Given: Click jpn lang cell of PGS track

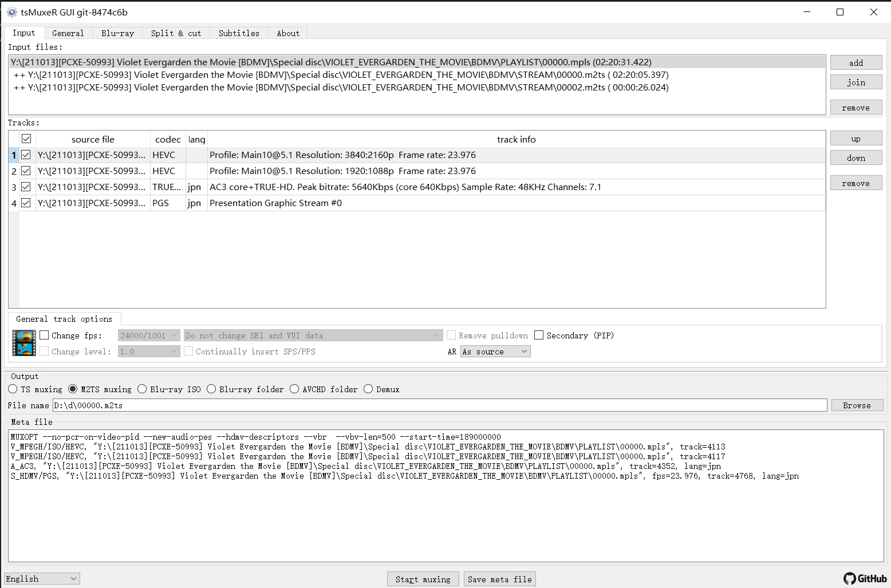Looking at the screenshot, I should click(196, 203).
